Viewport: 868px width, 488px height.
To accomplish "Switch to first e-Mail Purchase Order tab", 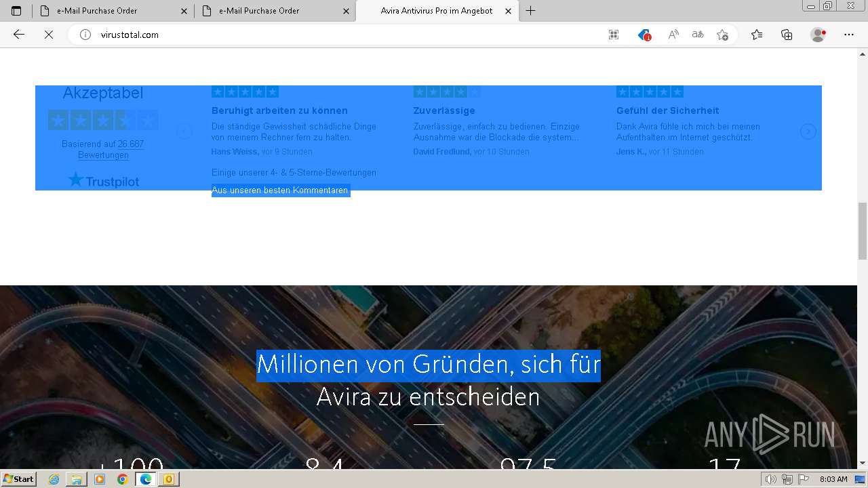I will (113, 11).
